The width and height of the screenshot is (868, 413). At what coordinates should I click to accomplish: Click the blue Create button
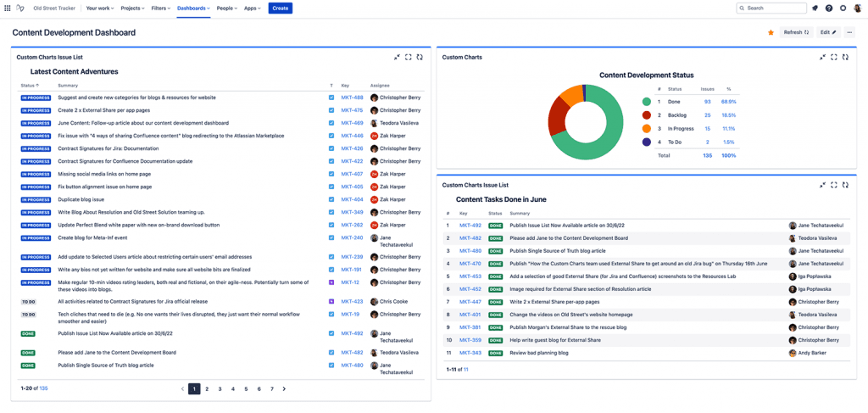pyautogui.click(x=280, y=8)
